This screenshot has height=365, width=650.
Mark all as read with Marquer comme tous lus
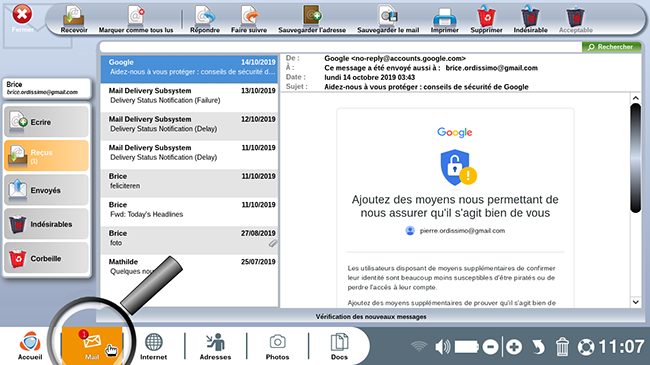point(136,19)
